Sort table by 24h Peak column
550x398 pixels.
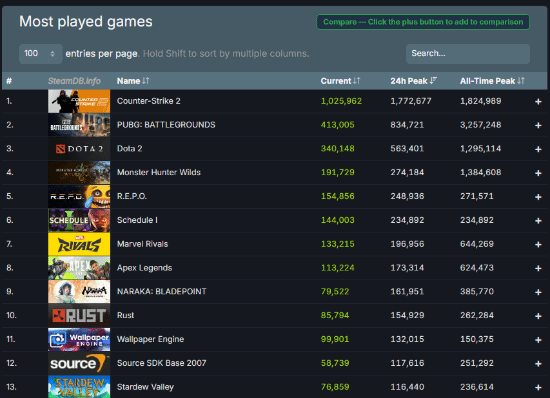tap(413, 81)
